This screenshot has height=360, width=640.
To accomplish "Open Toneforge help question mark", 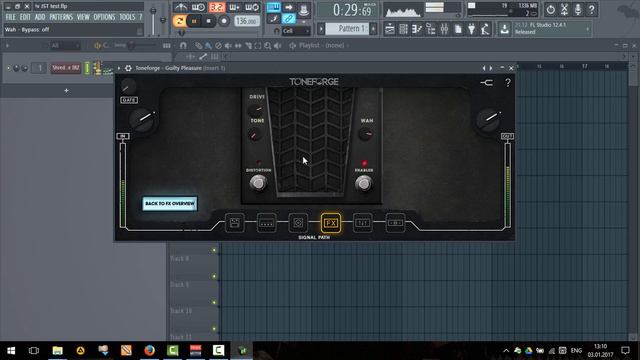I will tap(508, 83).
